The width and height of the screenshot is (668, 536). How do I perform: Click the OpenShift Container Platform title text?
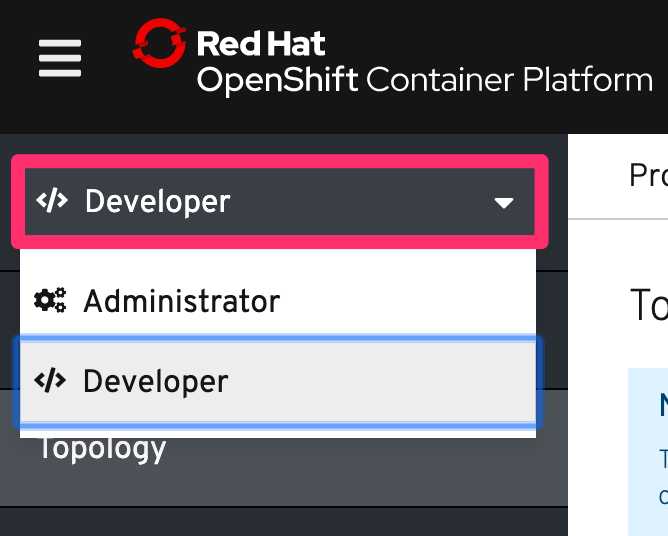pos(424,80)
